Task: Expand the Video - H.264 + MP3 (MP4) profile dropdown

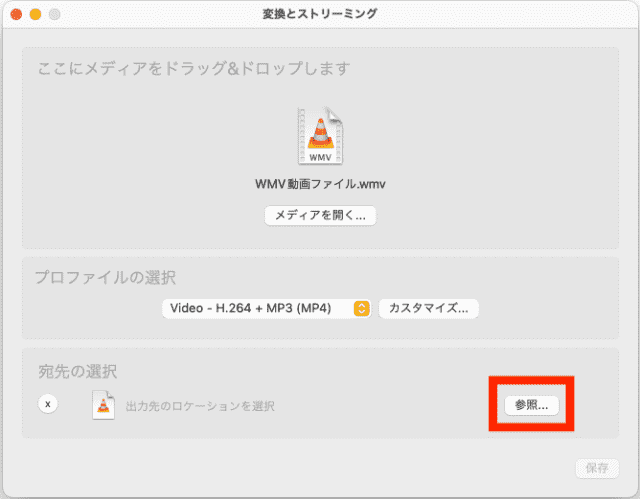Action: tap(267, 308)
